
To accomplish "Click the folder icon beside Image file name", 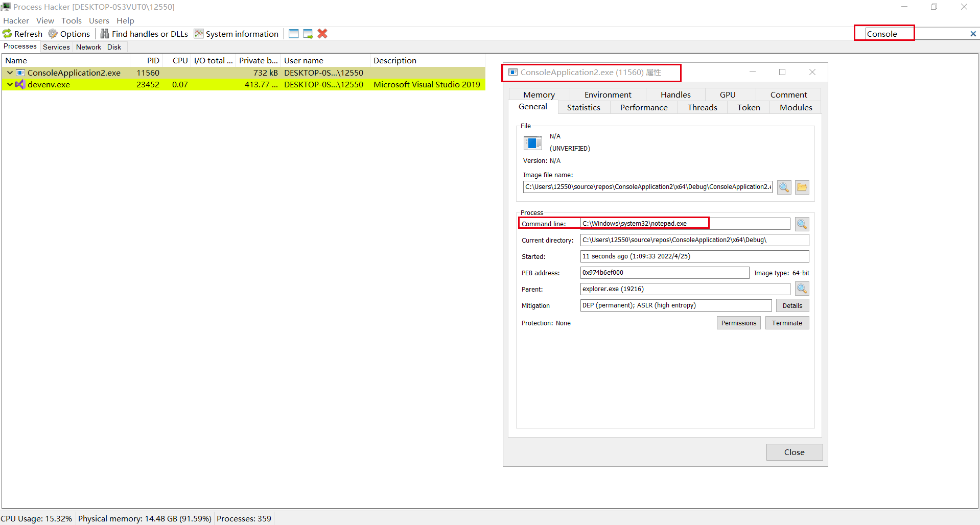I will [x=802, y=187].
